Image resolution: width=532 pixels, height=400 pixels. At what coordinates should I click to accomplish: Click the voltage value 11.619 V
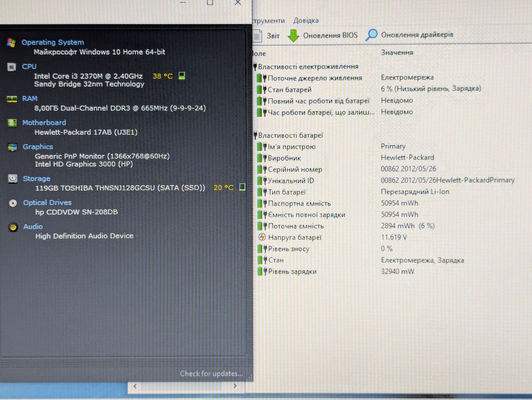394,237
